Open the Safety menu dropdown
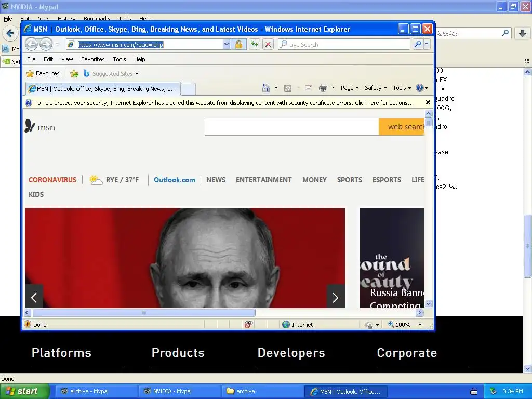Screen dimensions: 532x399 [x=375, y=88]
